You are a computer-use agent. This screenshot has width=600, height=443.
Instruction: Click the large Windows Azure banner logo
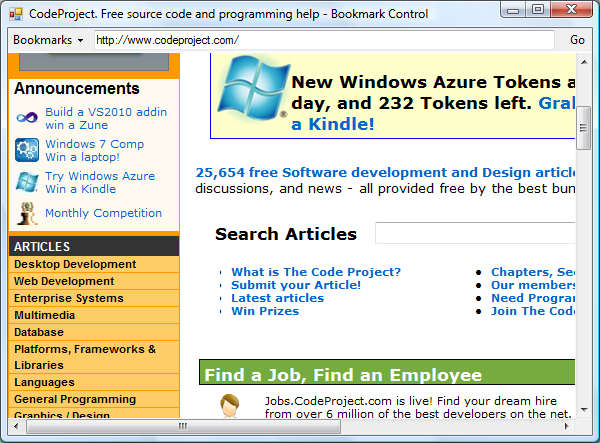pyautogui.click(x=254, y=88)
